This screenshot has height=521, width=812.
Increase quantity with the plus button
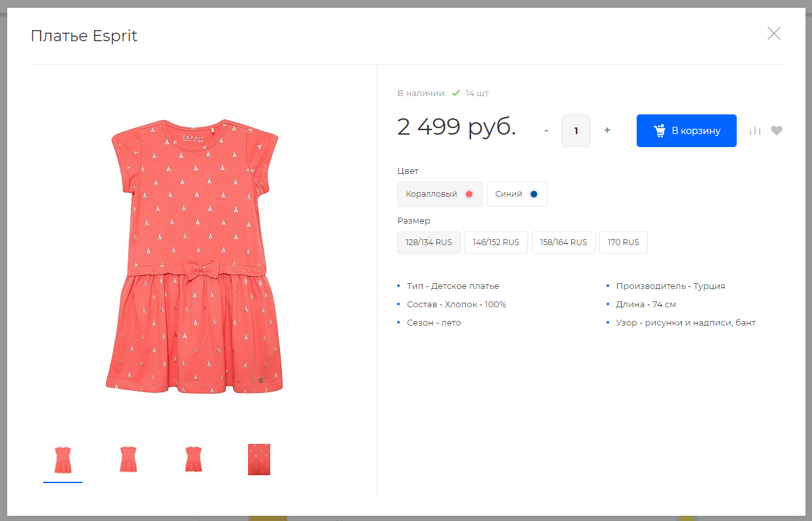pyautogui.click(x=607, y=131)
